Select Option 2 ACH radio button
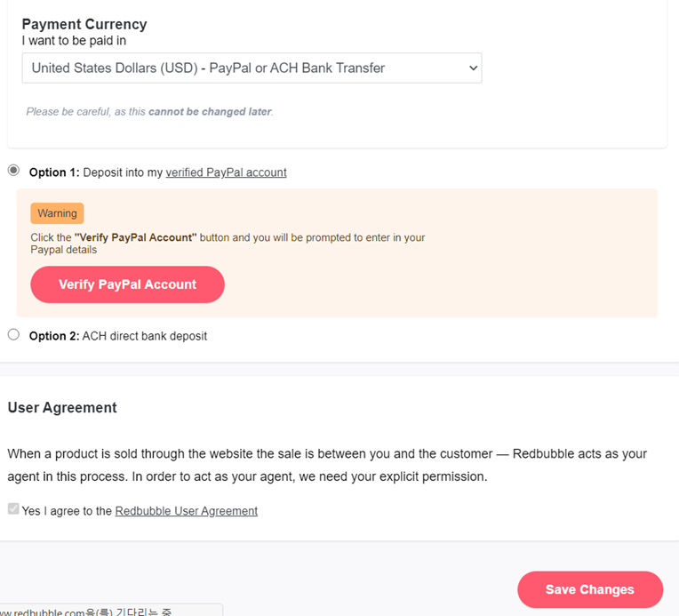Screen dimensions: 679x616 pyautogui.click(x=13, y=334)
